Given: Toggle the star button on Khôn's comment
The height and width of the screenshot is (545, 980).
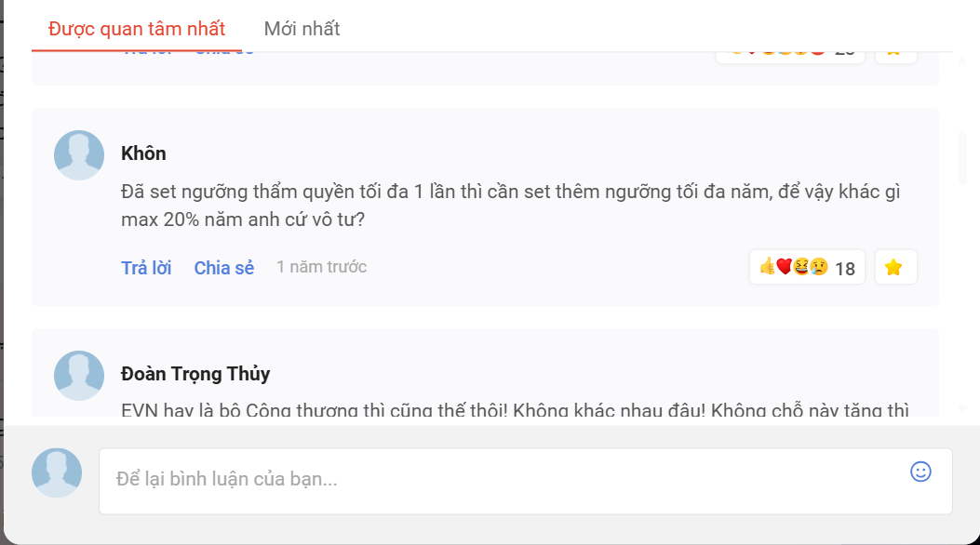Looking at the screenshot, I should (894, 268).
